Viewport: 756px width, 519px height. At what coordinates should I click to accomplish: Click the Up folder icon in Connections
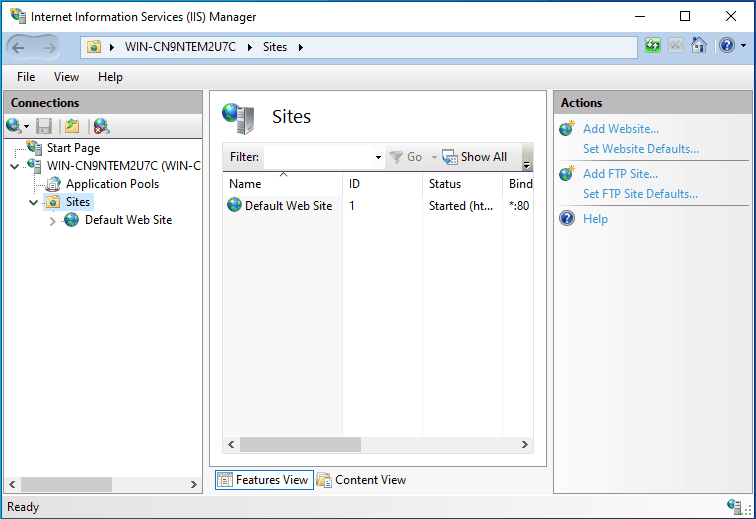coord(71,126)
